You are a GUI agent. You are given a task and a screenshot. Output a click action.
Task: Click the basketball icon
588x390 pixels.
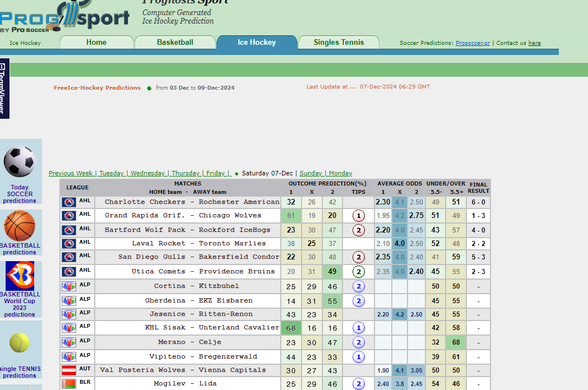pos(20,226)
